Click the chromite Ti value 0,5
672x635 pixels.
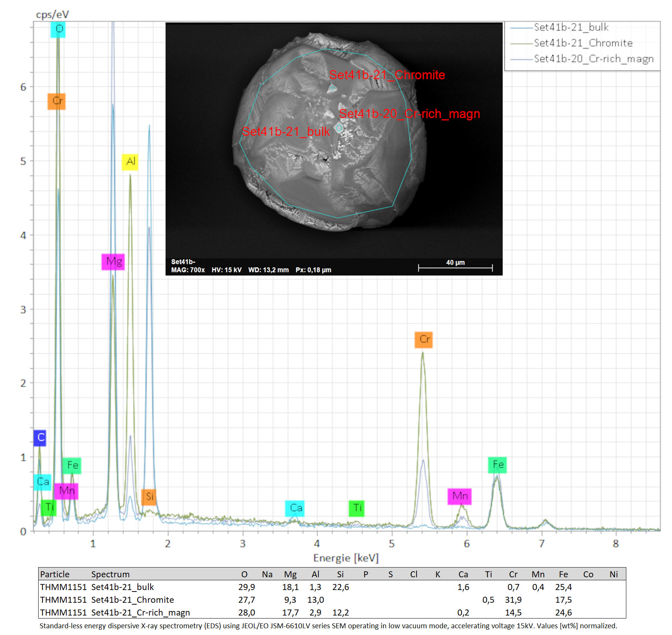click(x=488, y=600)
